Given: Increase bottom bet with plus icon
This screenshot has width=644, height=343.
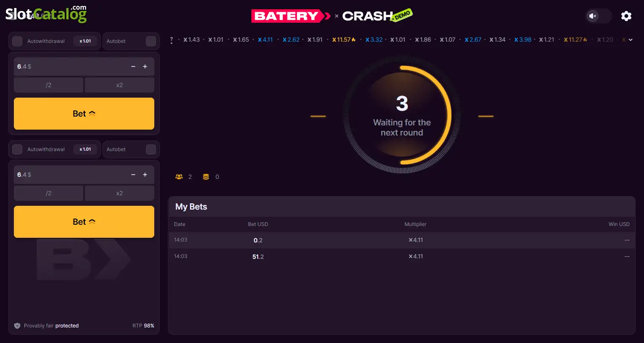Looking at the screenshot, I should [x=145, y=175].
